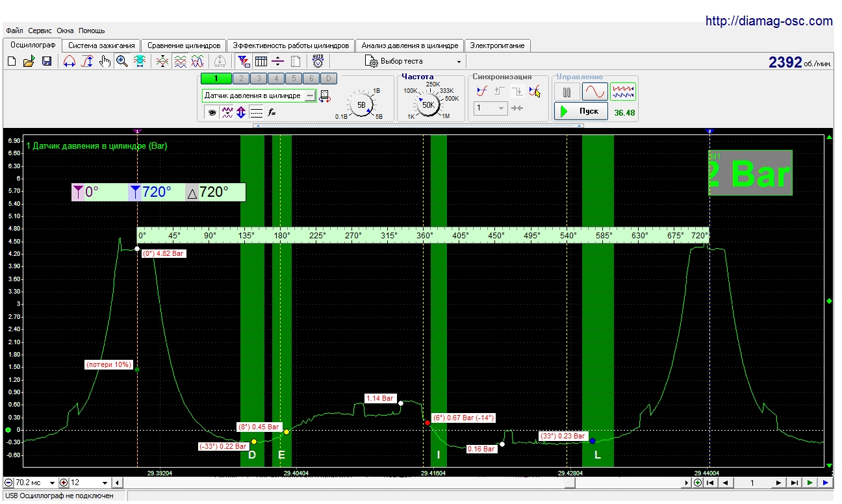Click the fx function icon

[x=272, y=112]
